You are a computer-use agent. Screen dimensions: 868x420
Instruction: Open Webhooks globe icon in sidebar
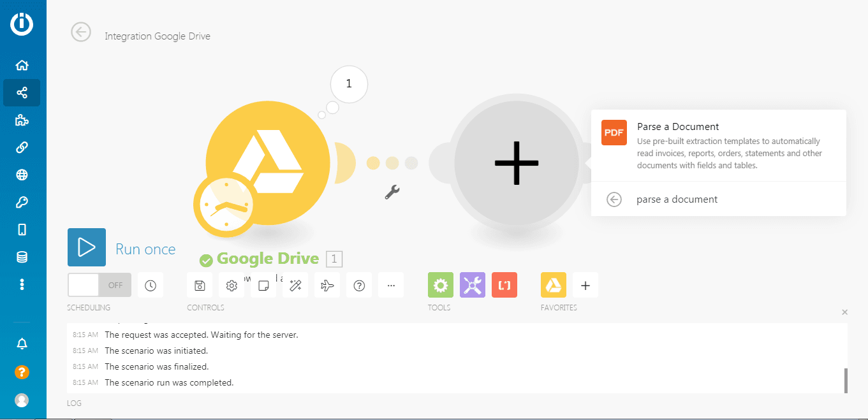(22, 175)
